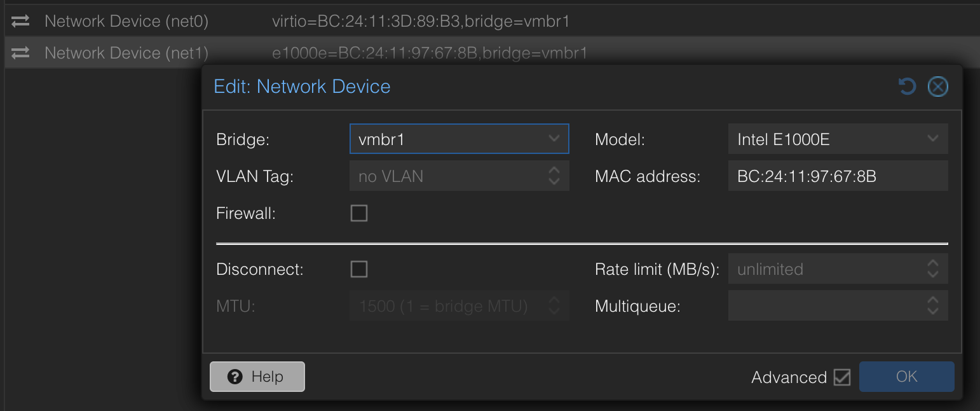Image resolution: width=980 pixels, height=411 pixels.
Task: Adjust the Rate limit spinner arrows
Action: (932, 269)
